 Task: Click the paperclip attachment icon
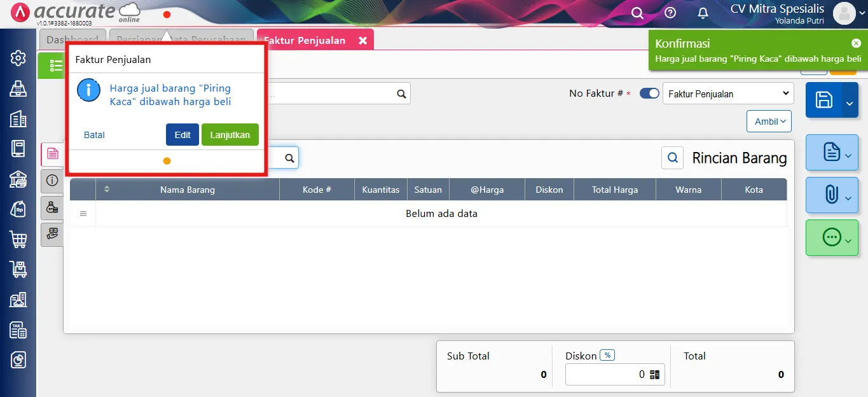point(831,195)
